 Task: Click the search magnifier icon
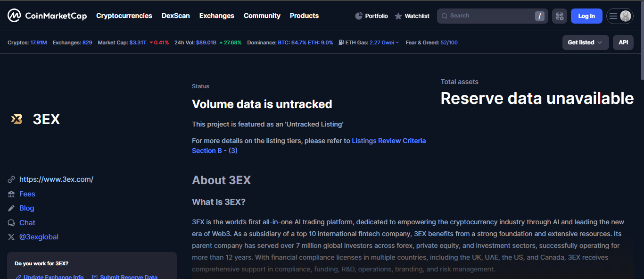click(445, 16)
